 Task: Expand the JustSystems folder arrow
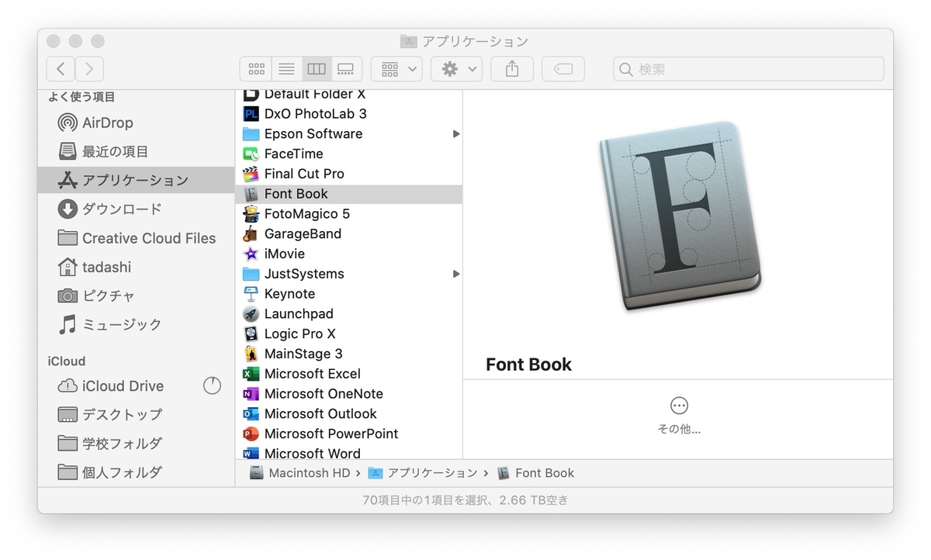click(x=456, y=274)
